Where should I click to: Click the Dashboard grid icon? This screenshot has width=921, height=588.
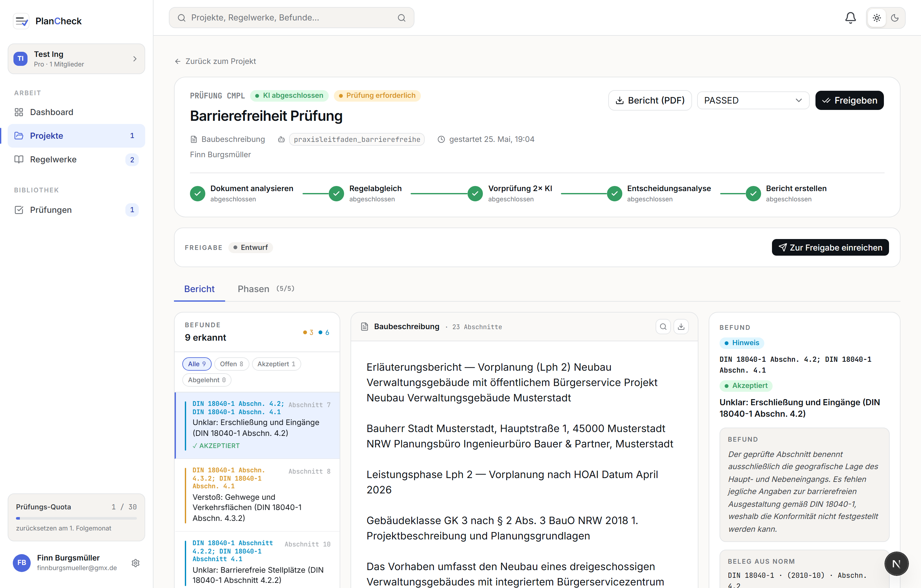point(19,112)
